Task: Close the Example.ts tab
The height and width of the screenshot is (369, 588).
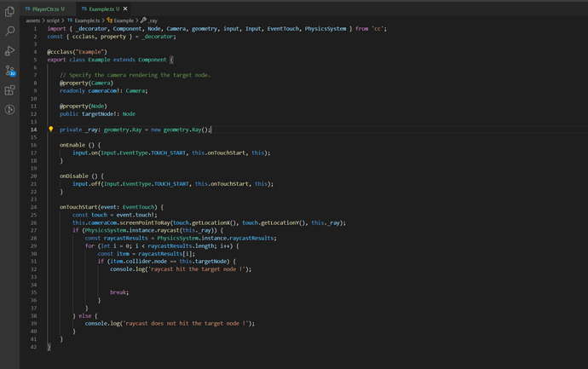Action: click(x=125, y=9)
